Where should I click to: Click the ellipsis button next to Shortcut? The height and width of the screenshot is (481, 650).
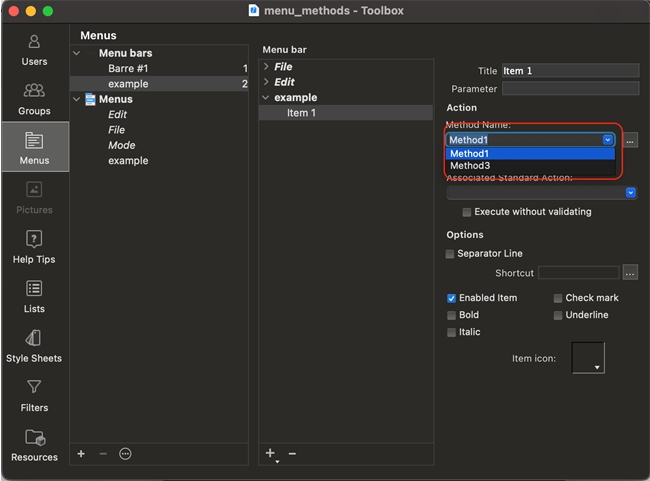pyautogui.click(x=630, y=272)
